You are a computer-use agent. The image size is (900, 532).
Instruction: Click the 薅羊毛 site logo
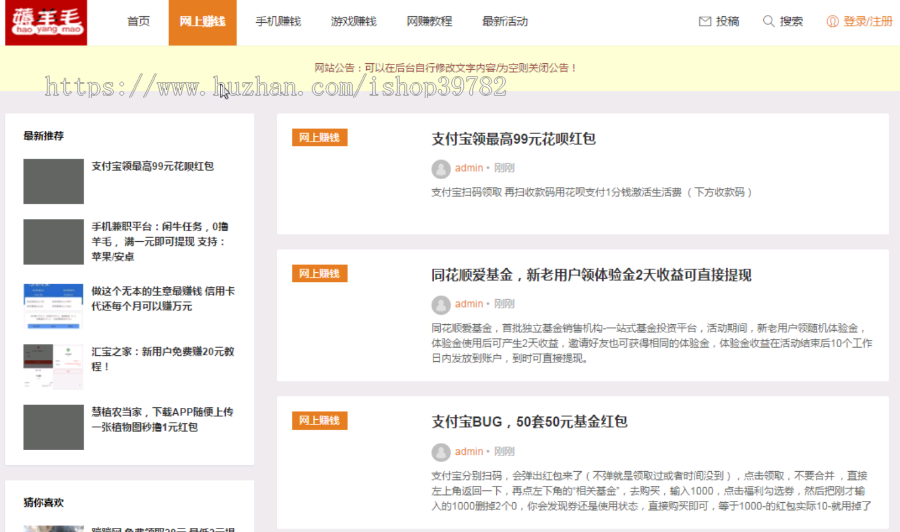46,22
